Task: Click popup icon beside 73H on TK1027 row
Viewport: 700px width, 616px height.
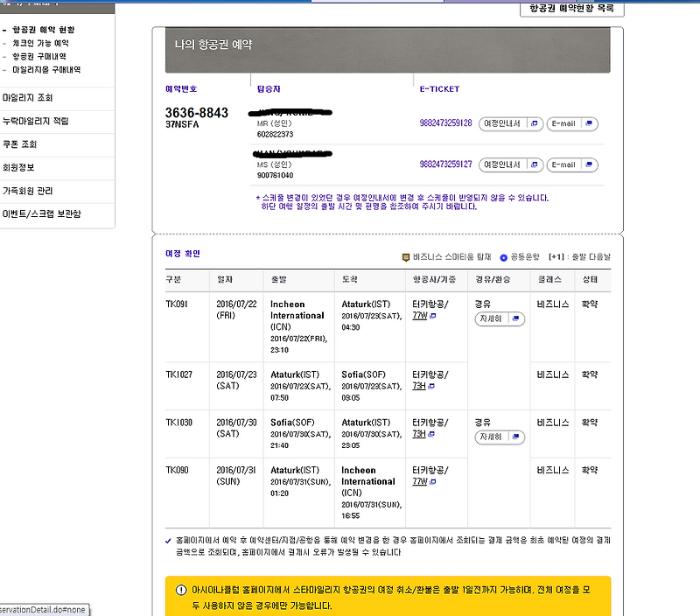Action: [431, 386]
